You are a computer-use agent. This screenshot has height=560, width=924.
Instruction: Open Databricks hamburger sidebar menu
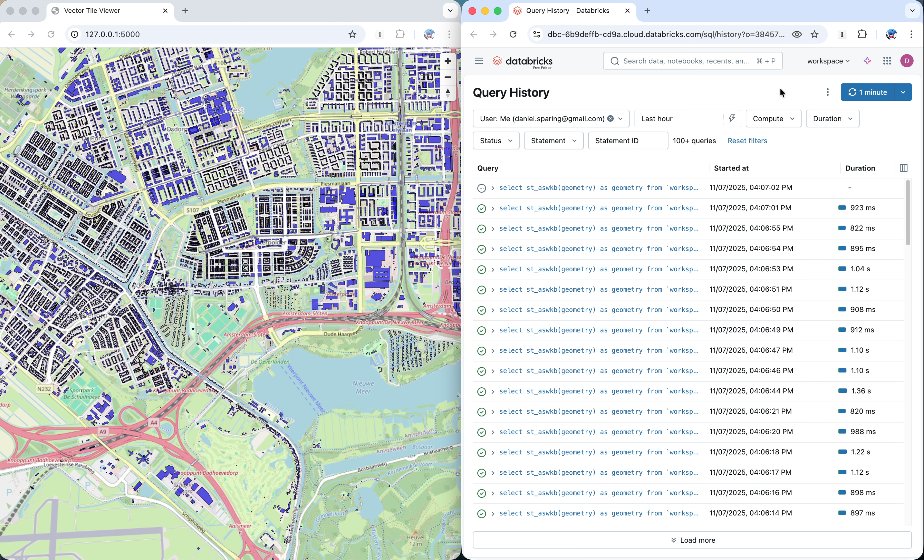(478, 61)
